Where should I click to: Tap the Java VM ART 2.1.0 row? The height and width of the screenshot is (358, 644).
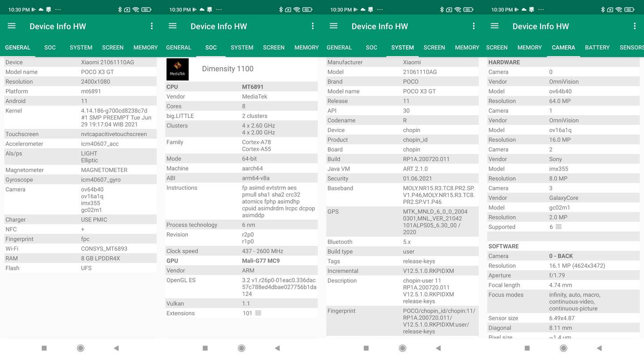(x=402, y=169)
